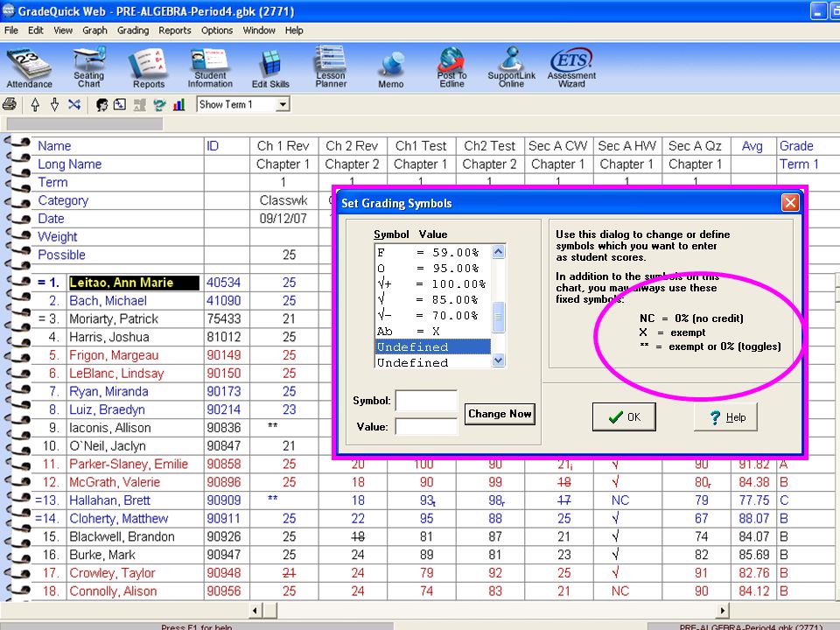Open the Memo pushpin tool
840x630 pixels.
(390, 70)
